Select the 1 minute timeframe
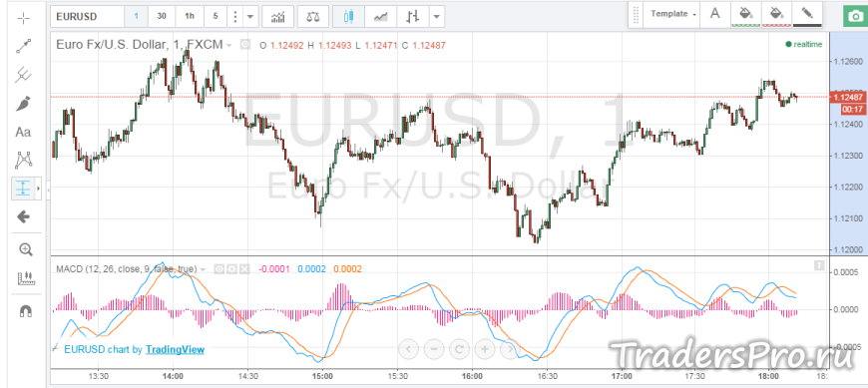This screenshot has height=388, width=868. (x=136, y=17)
